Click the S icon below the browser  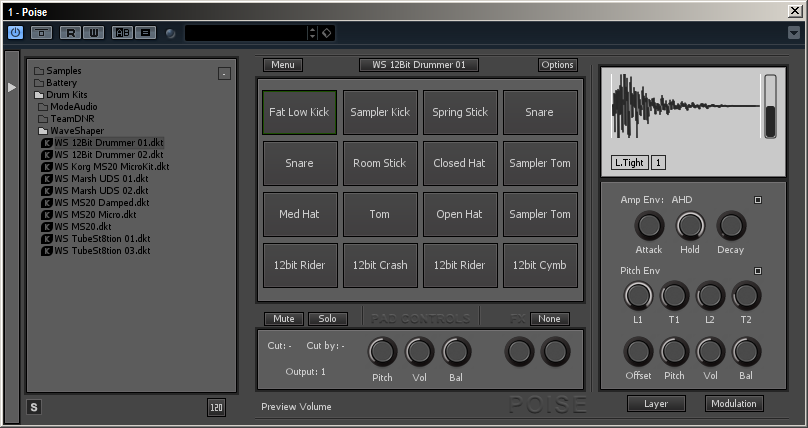[x=34, y=407]
